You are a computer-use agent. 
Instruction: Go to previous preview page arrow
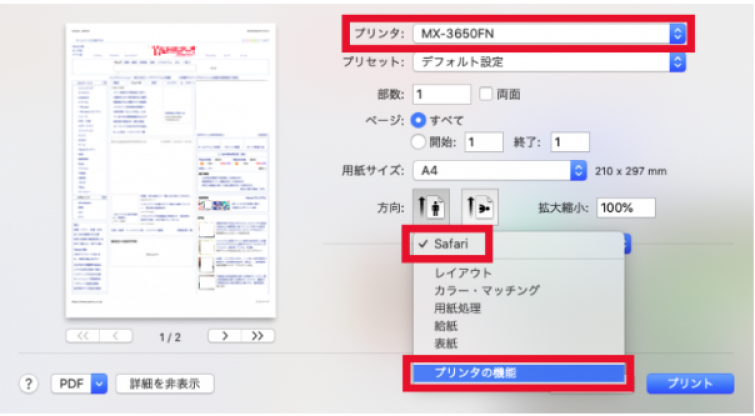tap(116, 336)
